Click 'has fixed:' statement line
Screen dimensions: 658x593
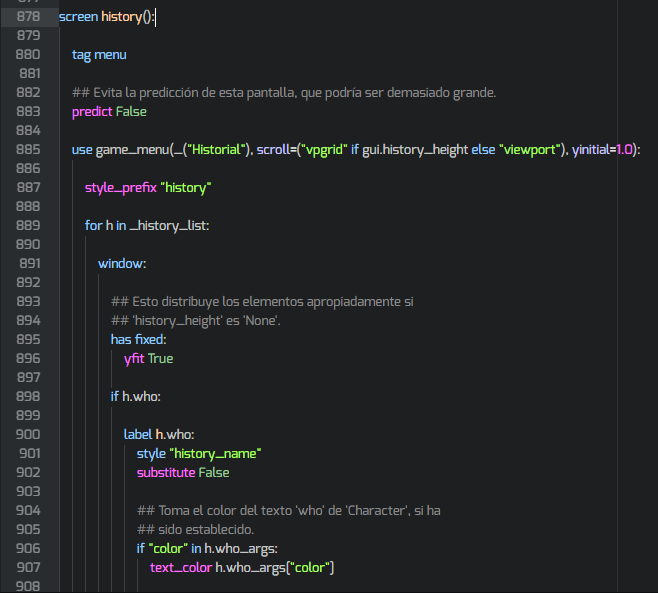139,339
